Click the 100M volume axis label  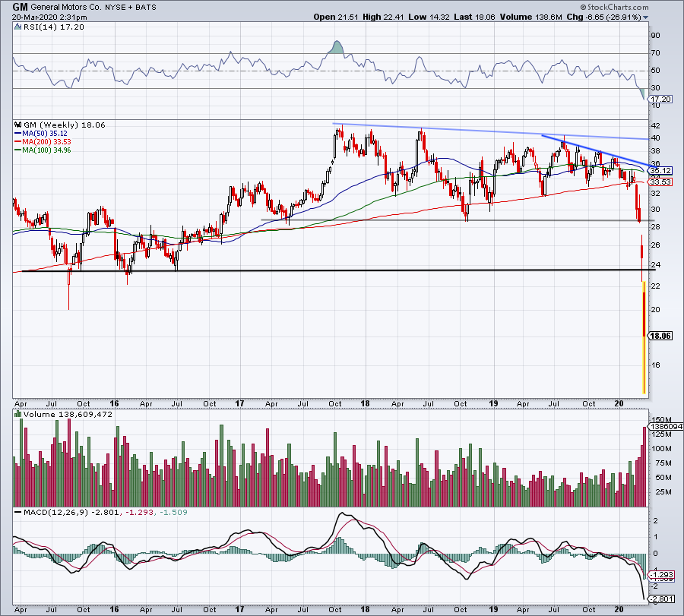click(661, 449)
